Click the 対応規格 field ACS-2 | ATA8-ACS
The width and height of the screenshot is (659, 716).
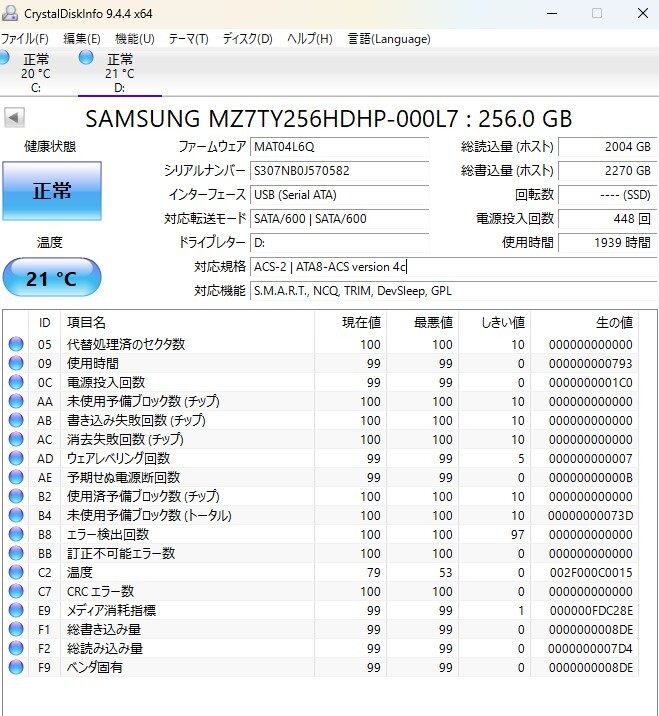click(x=453, y=267)
